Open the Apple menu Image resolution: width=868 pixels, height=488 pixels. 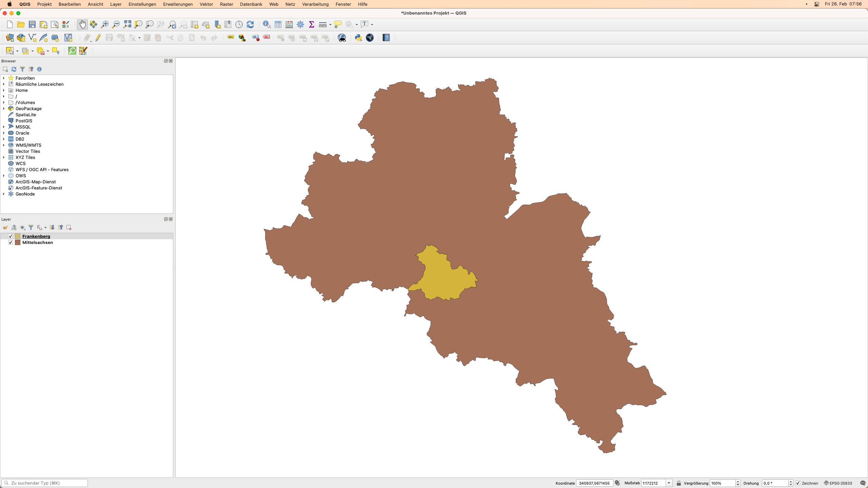[9, 4]
